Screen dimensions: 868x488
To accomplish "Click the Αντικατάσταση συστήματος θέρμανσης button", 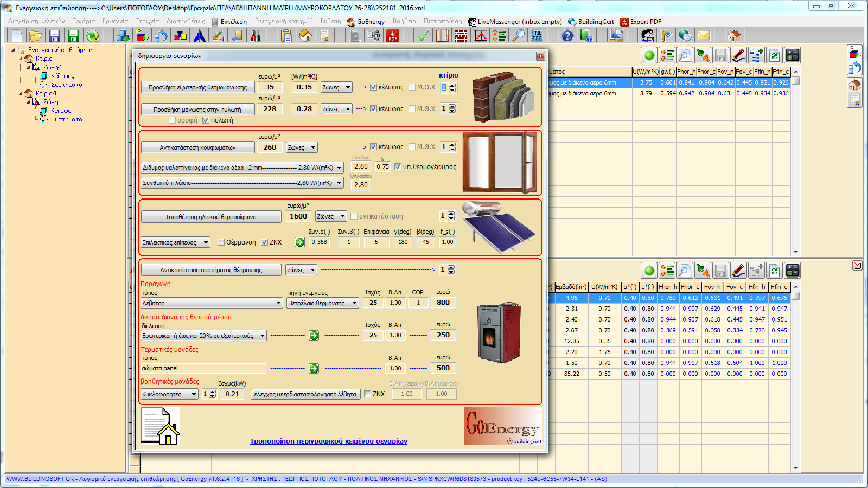I will click(211, 270).
